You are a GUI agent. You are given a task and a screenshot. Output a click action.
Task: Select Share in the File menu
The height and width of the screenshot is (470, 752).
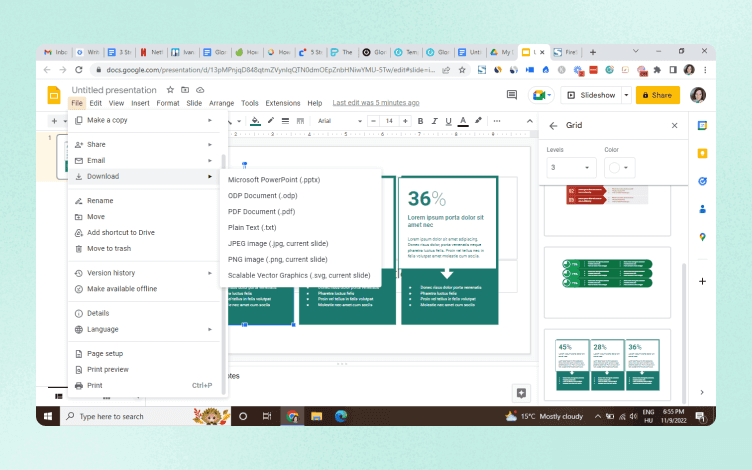(x=144, y=144)
